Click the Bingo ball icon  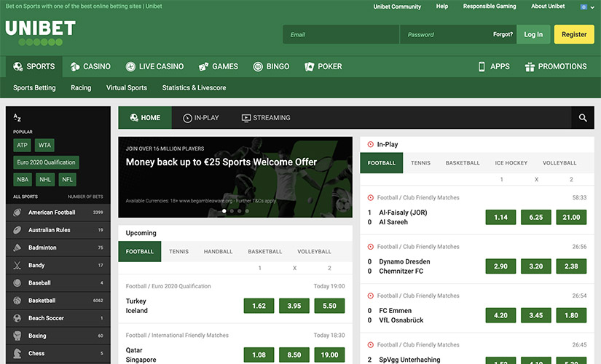[x=258, y=67]
